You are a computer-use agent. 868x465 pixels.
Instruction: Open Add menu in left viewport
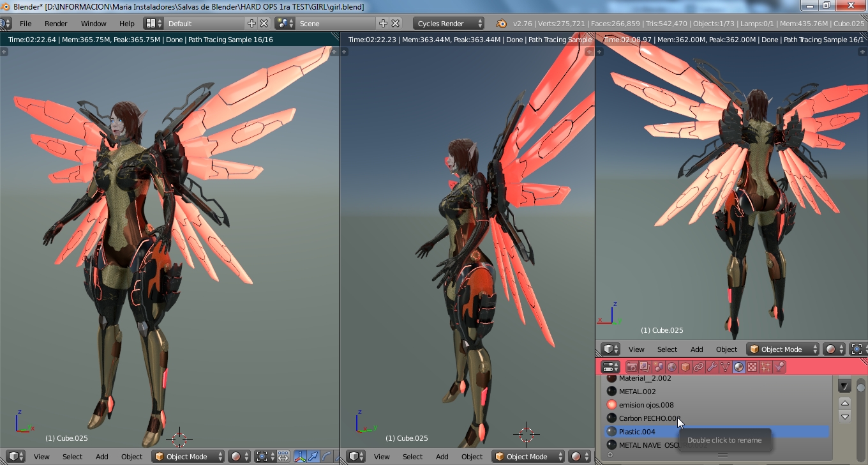[102, 457]
